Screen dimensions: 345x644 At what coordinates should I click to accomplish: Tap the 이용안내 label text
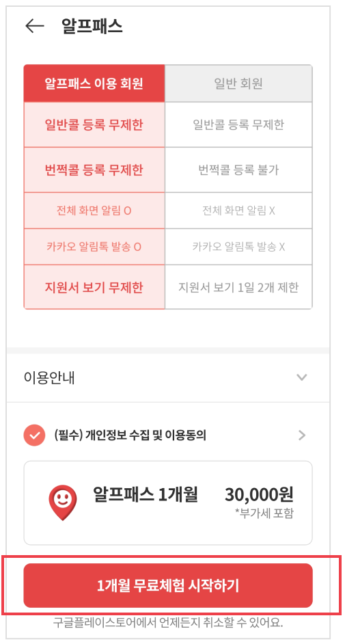pos(49,377)
